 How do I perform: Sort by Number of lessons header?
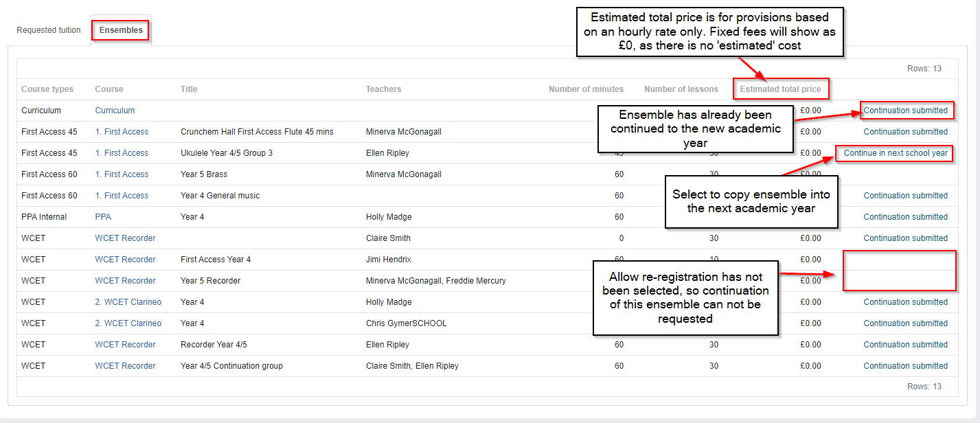[x=681, y=89]
